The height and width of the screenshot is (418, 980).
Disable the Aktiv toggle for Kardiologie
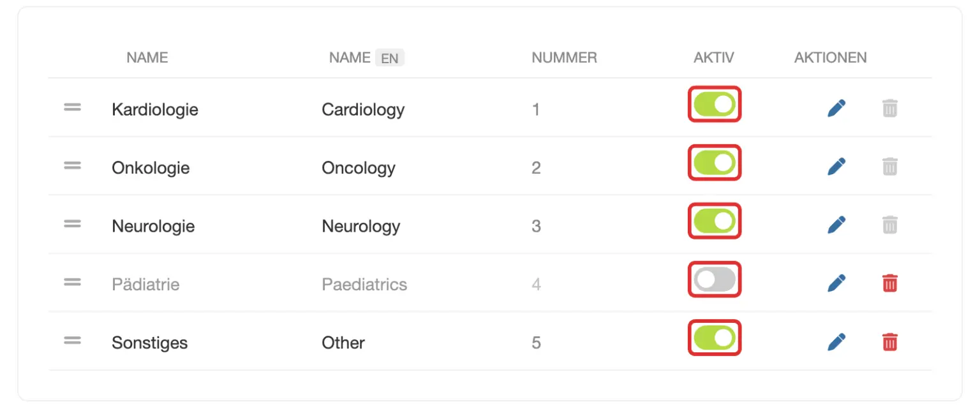(x=715, y=104)
